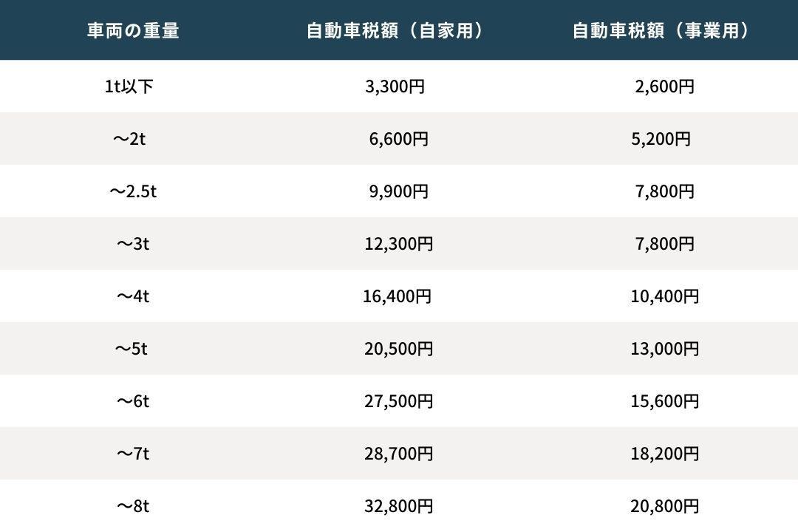This screenshot has height=532, width=798.
Task: Click the 12,300円 value
Action: 398,243
